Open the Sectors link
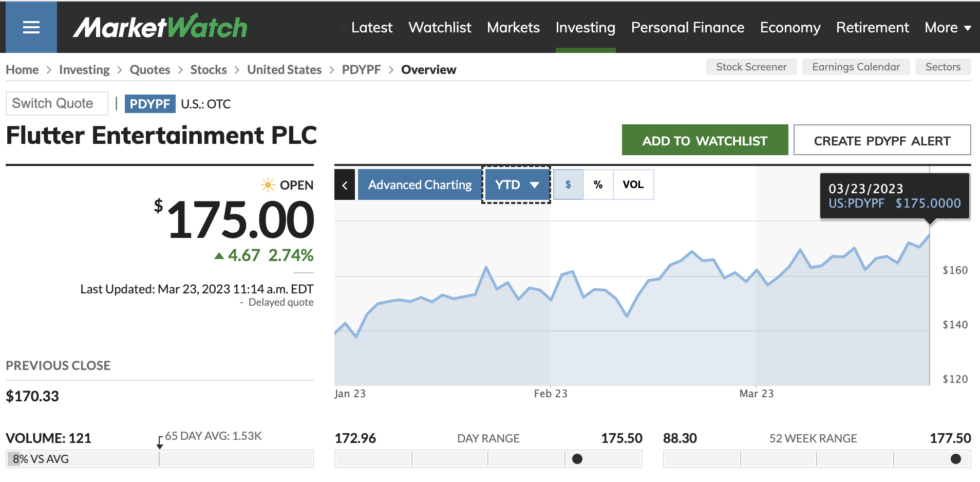This screenshot has width=980, height=482. [943, 67]
